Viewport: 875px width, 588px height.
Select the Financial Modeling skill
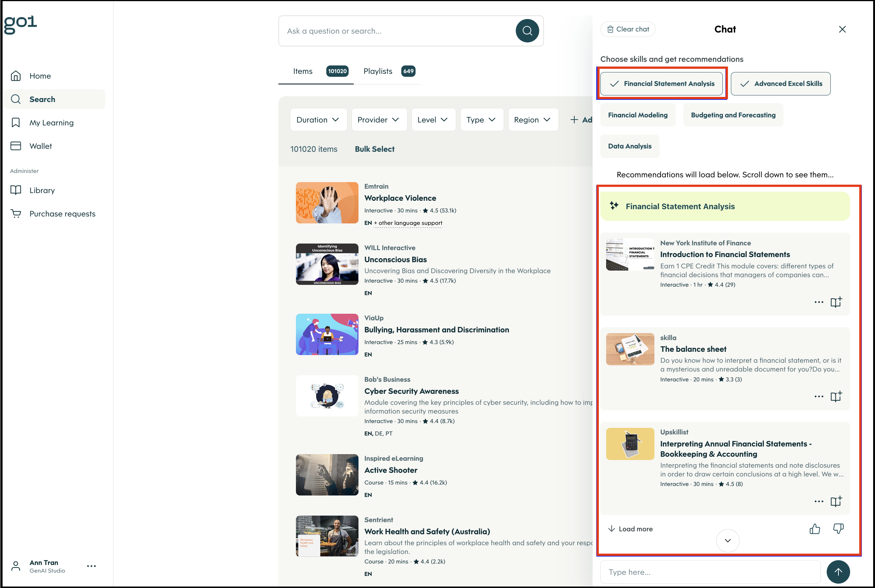638,115
